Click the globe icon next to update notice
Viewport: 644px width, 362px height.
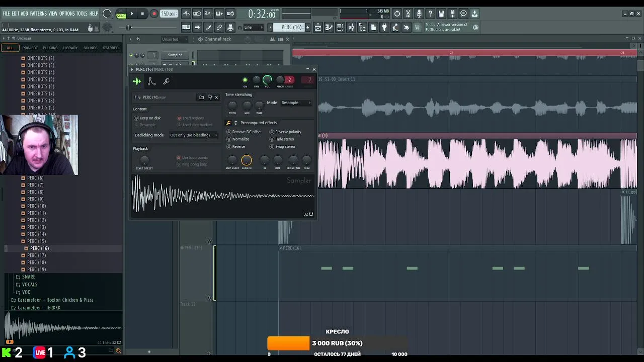pos(475,27)
